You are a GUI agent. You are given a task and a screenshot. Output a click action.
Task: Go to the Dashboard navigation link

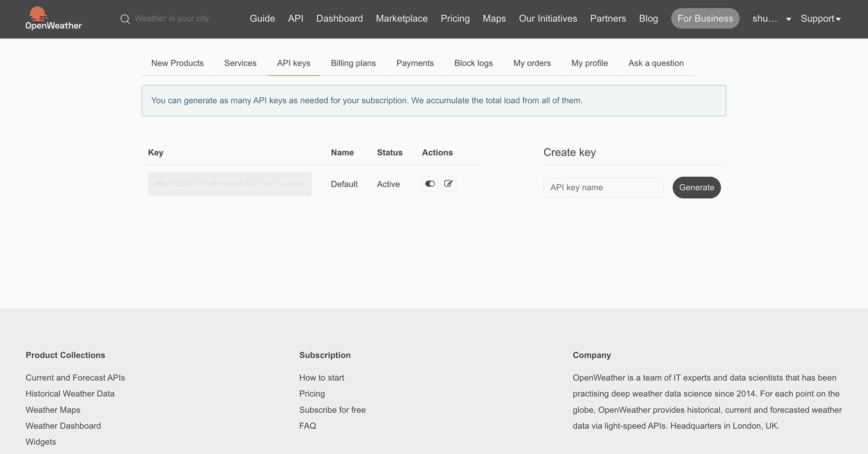click(339, 18)
